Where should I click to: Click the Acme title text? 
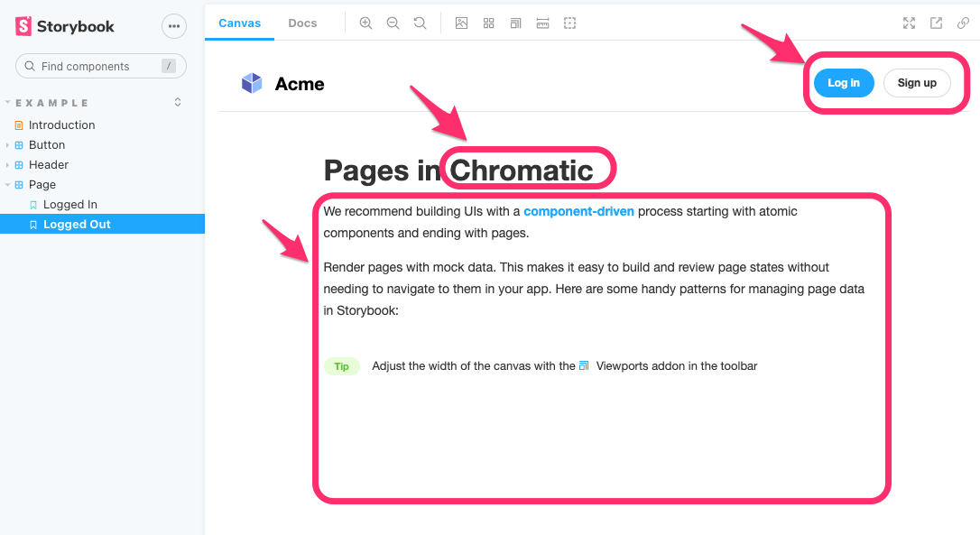click(300, 84)
